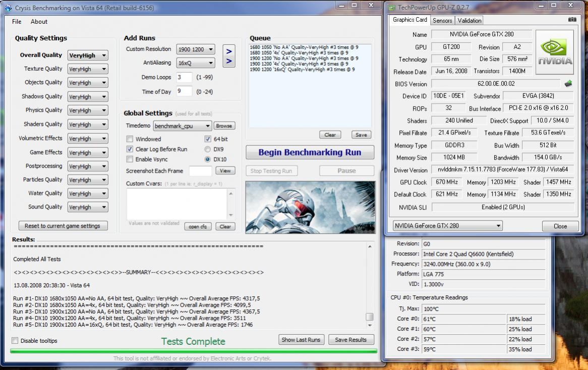The width and height of the screenshot is (588, 370).
Task: Uncheck Clear Log Before Run
Action: click(130, 149)
